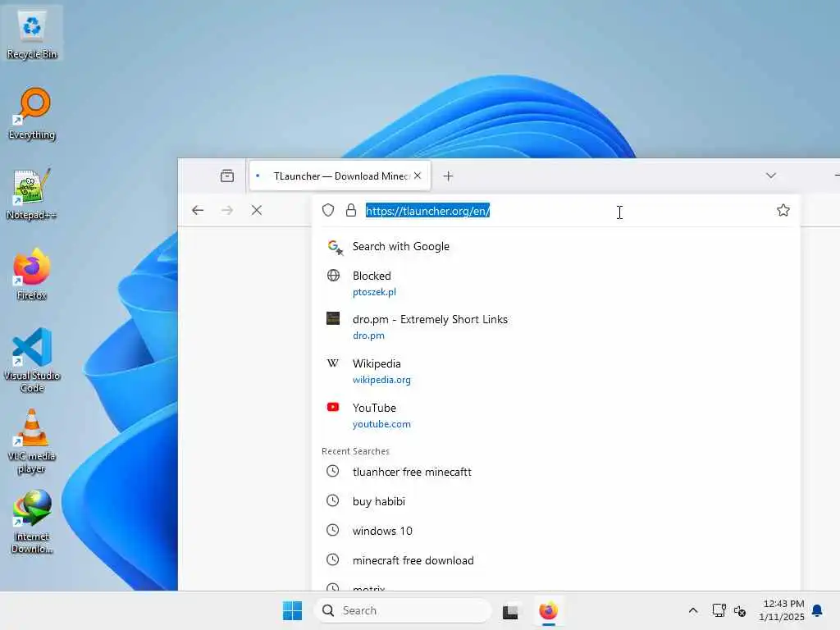840x630 pixels.
Task: View site security via padlock icon
Action: click(351, 210)
